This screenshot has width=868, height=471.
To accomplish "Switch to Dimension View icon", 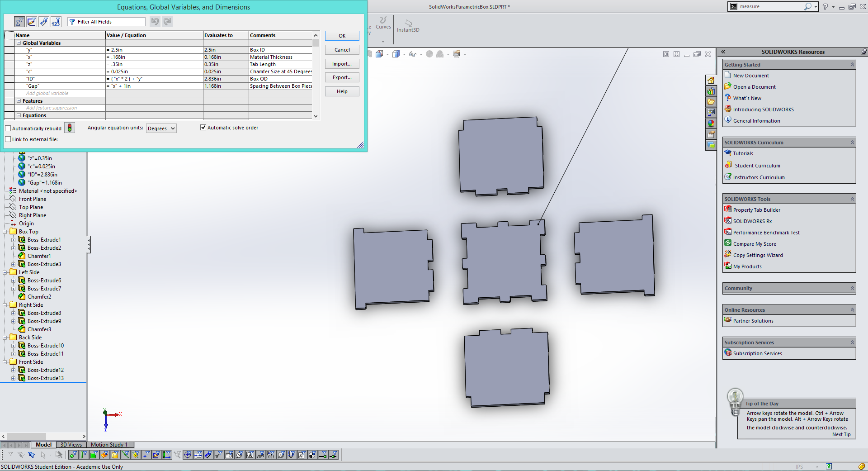I will click(44, 21).
